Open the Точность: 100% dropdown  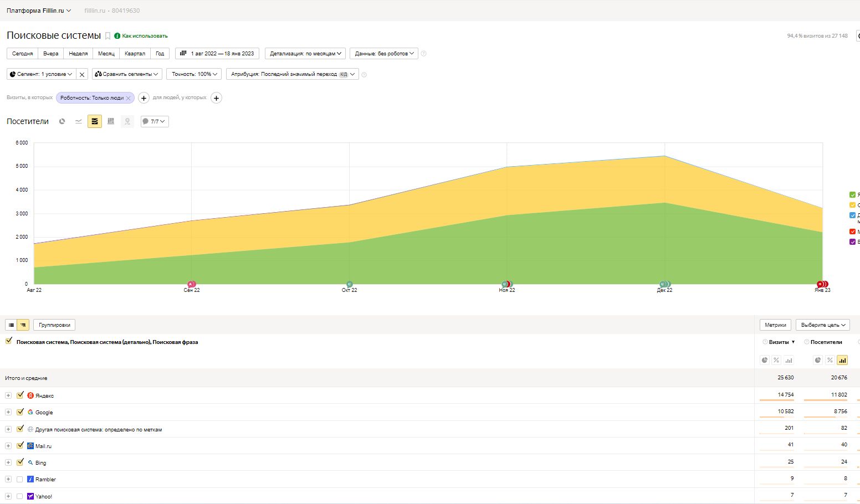[194, 74]
